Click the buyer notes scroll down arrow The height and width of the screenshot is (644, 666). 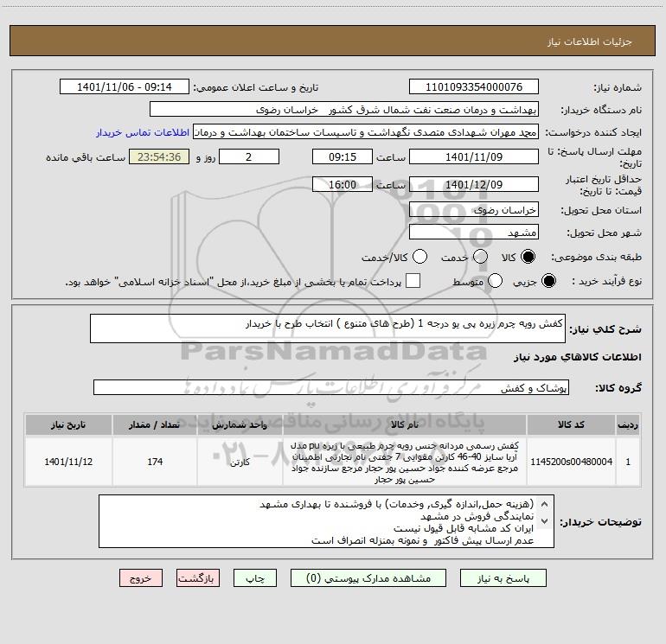[x=544, y=521]
